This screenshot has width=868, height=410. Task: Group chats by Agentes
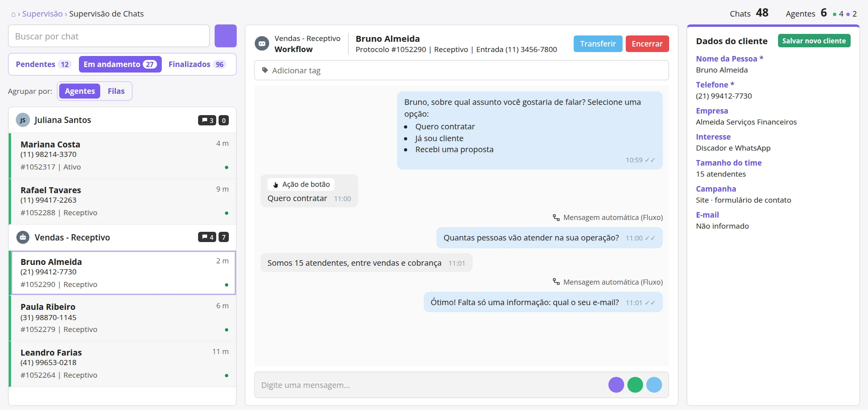tap(80, 91)
